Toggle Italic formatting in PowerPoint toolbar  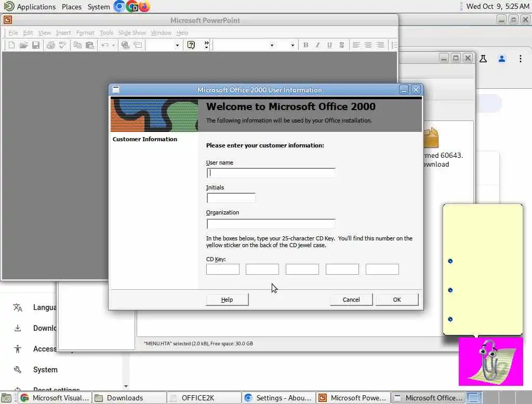[x=317, y=45]
